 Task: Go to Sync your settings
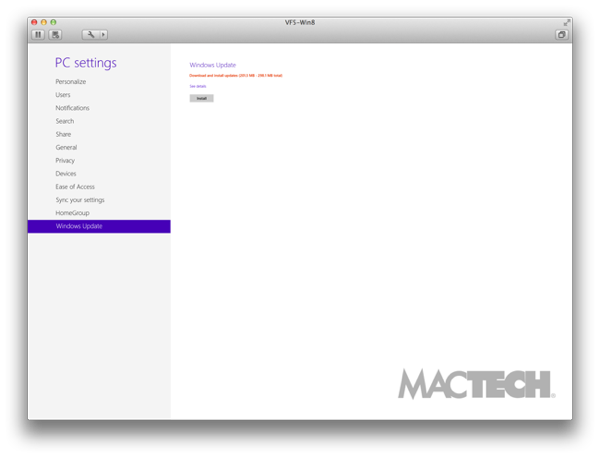[x=80, y=200]
